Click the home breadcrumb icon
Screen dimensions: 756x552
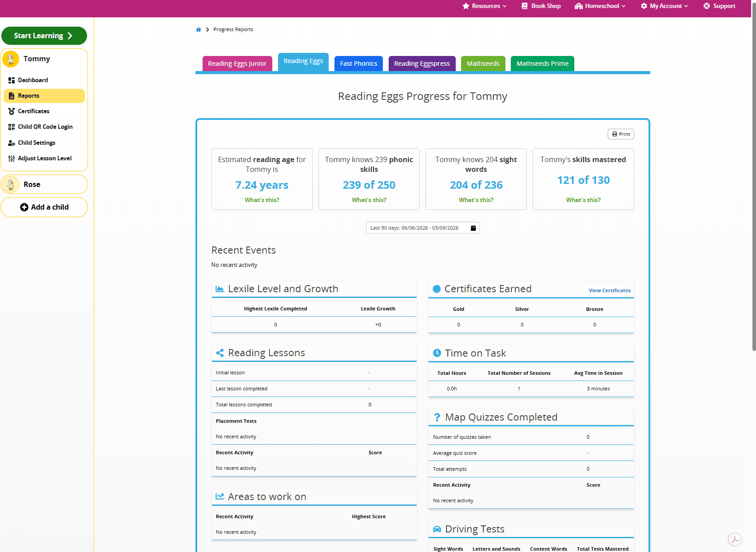pyautogui.click(x=199, y=30)
